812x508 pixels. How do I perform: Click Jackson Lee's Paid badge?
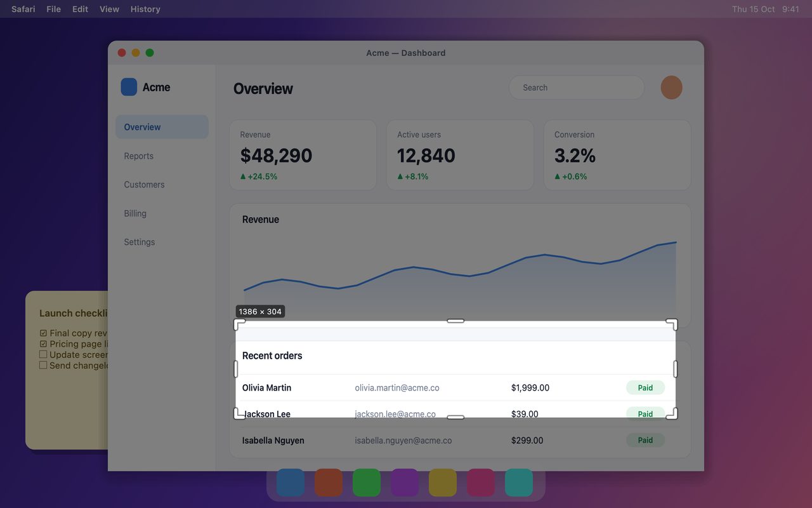click(x=645, y=413)
